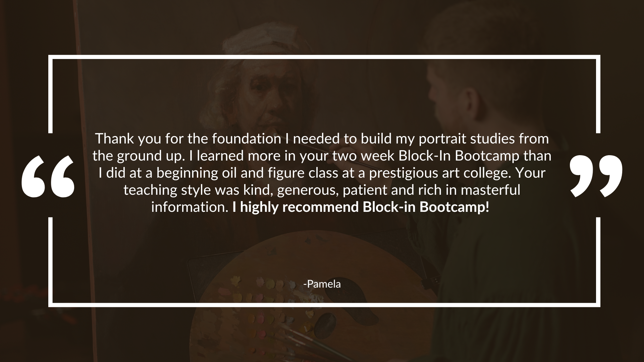Click the closing quotation mark icon

tap(596, 176)
